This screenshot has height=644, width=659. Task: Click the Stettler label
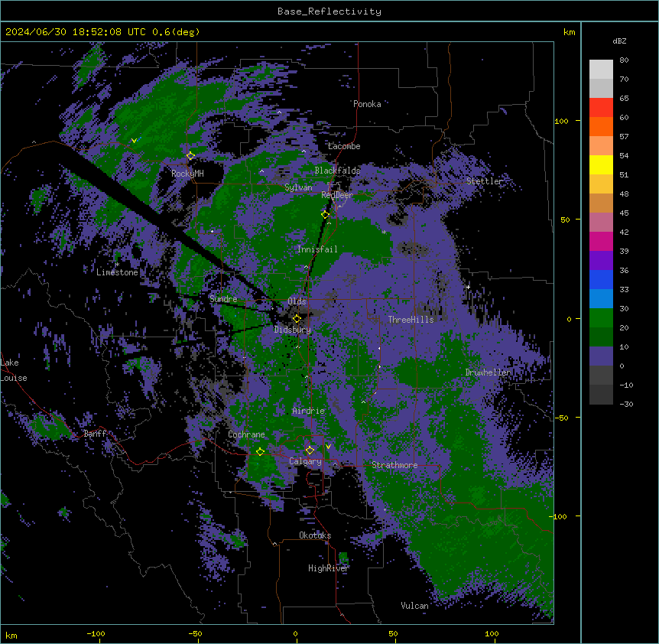click(485, 181)
